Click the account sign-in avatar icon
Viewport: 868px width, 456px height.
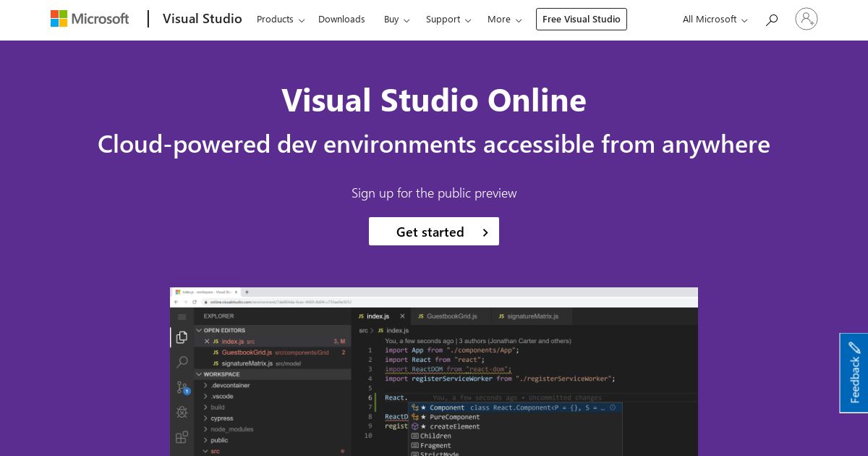pyautogui.click(x=806, y=19)
